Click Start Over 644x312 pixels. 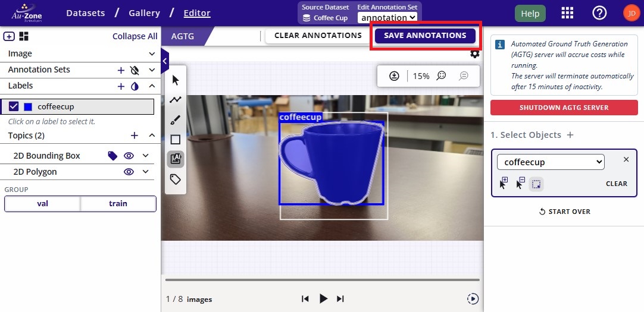[564, 212]
